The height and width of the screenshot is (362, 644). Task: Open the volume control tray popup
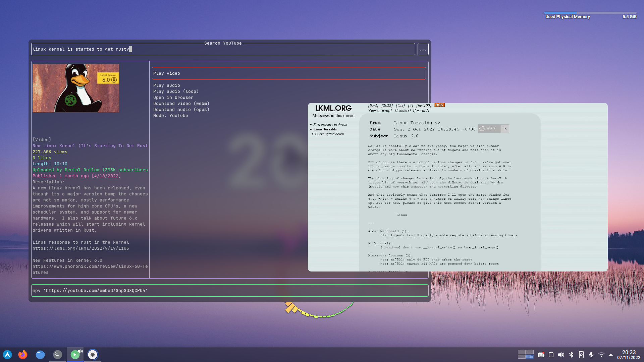tap(561, 355)
